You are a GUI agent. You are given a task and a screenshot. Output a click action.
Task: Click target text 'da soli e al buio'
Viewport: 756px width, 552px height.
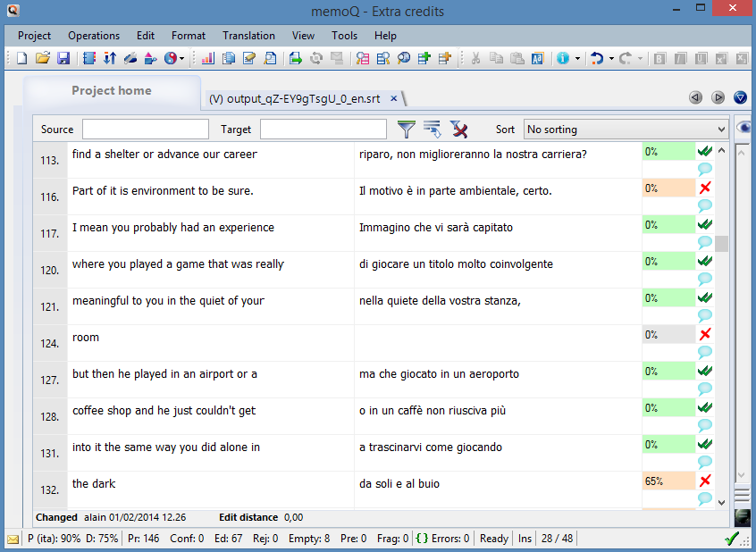[x=399, y=484]
